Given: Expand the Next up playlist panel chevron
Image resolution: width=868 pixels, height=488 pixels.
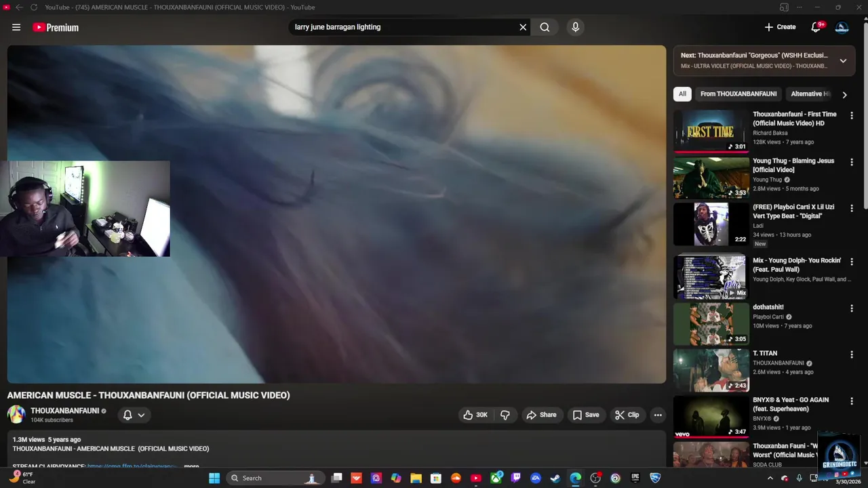Looking at the screenshot, I should [843, 60].
